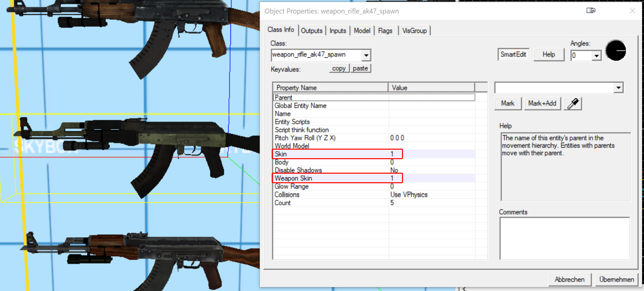Screen dimensions: 644x291
Task: Pick entity with the eyedropper tool
Action: pos(573,103)
